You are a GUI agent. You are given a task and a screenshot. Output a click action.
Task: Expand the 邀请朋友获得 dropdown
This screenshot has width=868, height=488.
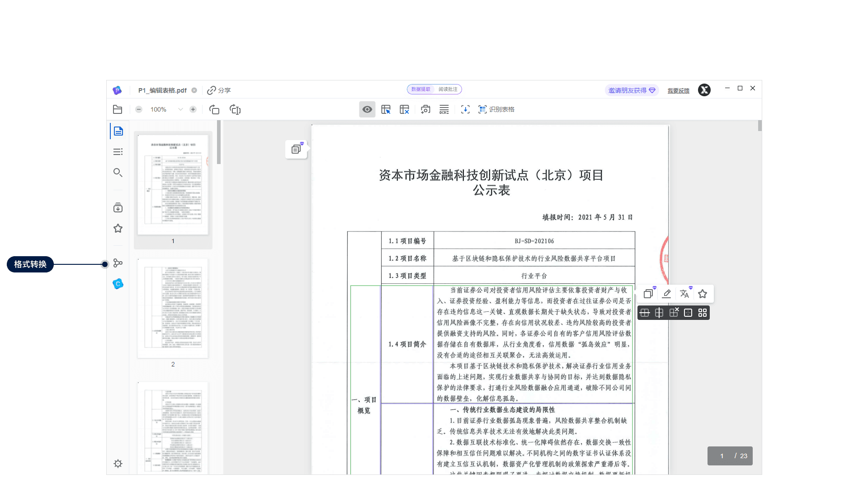point(632,90)
